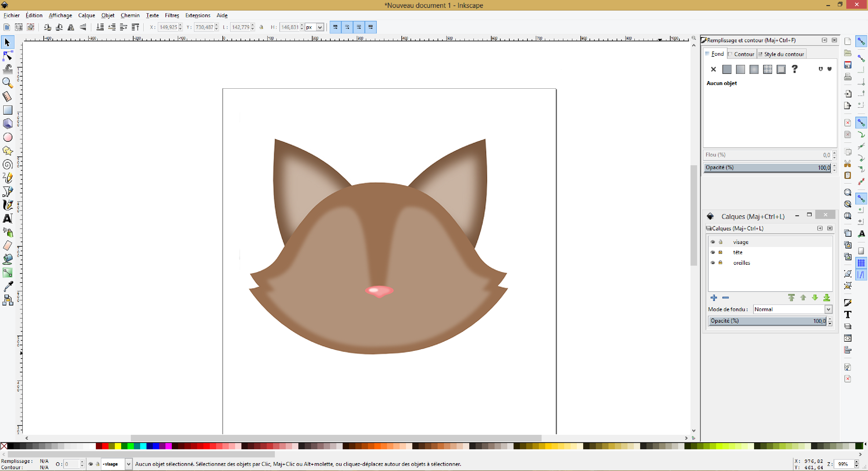Select the Eyedropper color picker tool

tap(8, 286)
